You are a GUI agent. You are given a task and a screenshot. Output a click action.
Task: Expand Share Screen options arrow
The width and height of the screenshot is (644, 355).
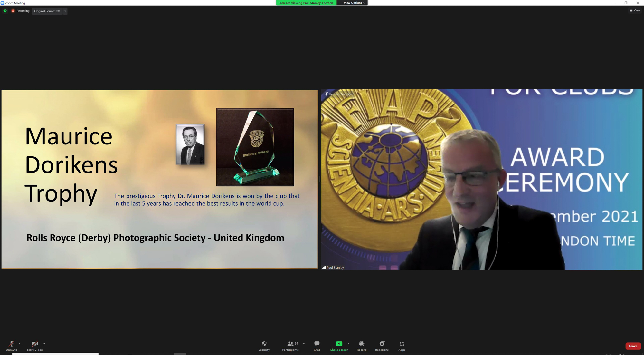(x=349, y=344)
